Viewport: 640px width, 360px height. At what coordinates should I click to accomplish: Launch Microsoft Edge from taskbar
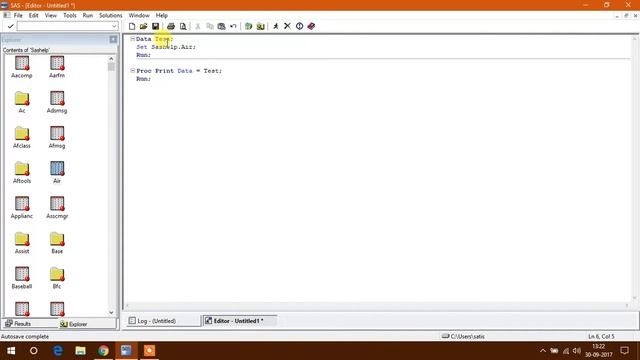(x=58, y=351)
